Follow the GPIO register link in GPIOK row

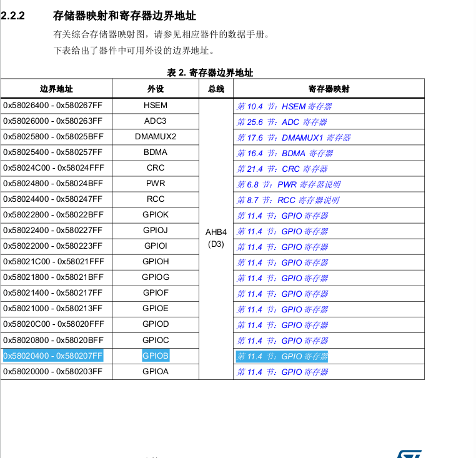click(282, 216)
